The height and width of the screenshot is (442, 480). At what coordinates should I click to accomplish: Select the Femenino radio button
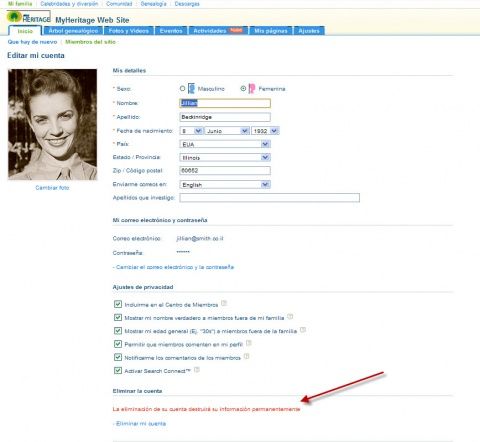click(243, 88)
